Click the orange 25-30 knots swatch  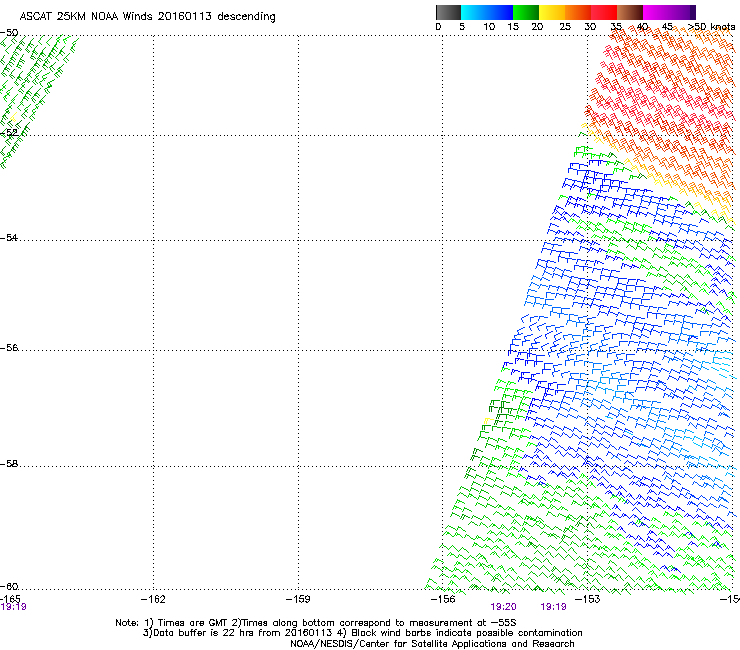(x=578, y=12)
